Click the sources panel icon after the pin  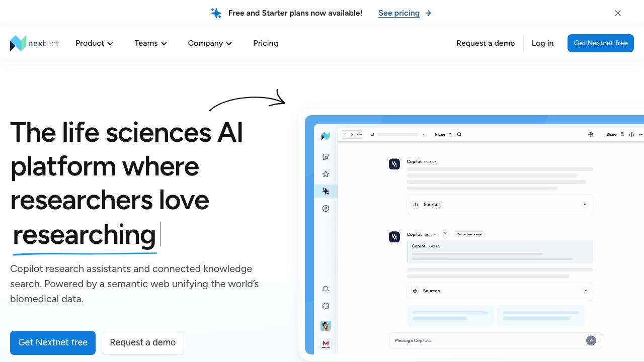pos(631,134)
